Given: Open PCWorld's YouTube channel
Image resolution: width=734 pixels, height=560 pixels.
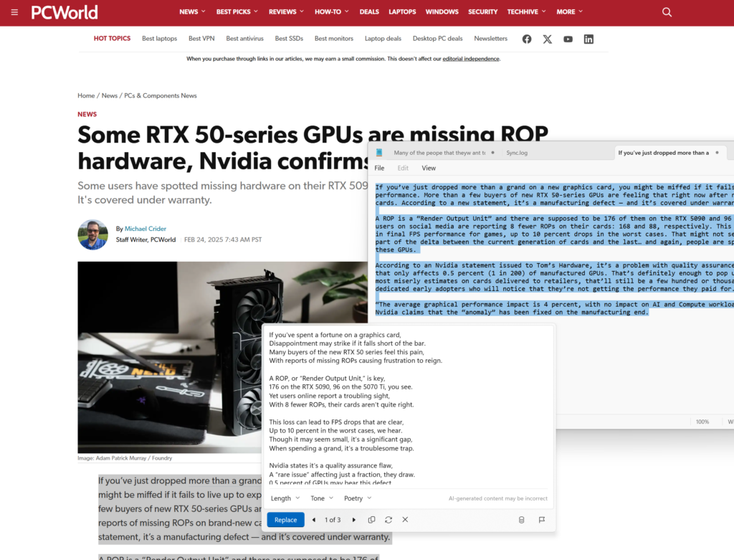Looking at the screenshot, I should tap(568, 39).
